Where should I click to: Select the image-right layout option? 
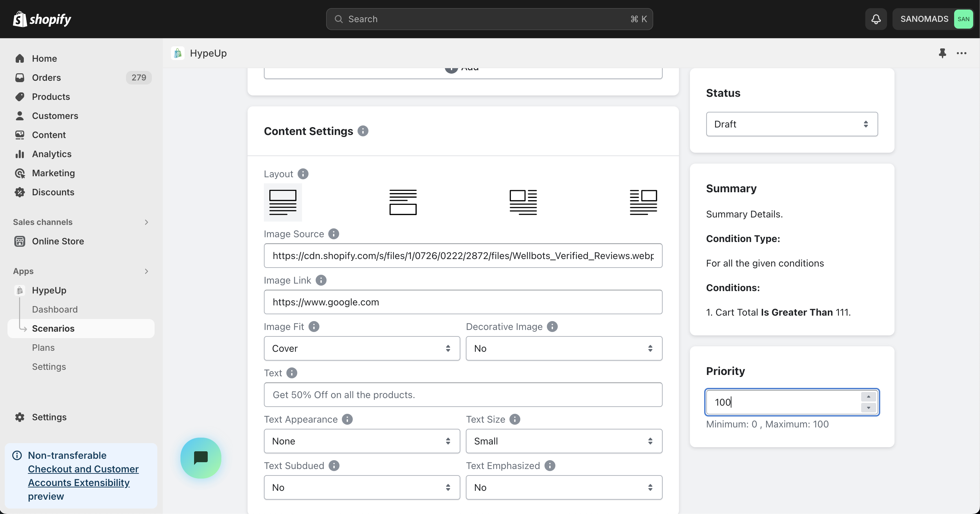click(x=643, y=202)
